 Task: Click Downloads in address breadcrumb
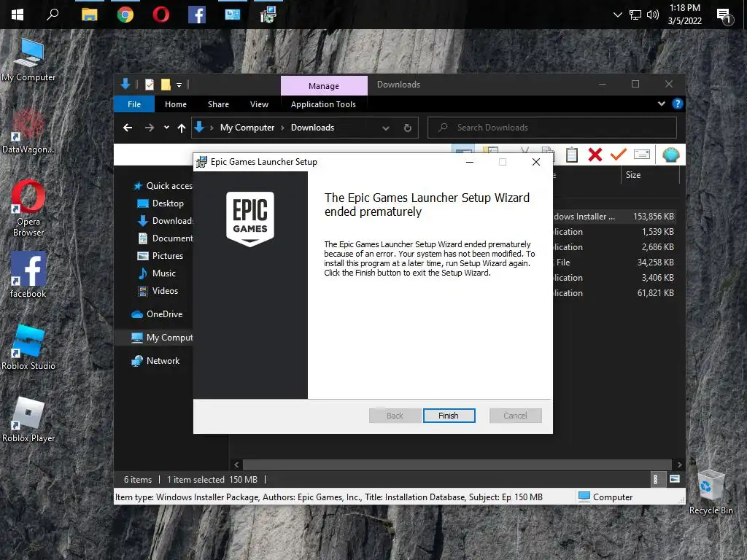tap(312, 127)
